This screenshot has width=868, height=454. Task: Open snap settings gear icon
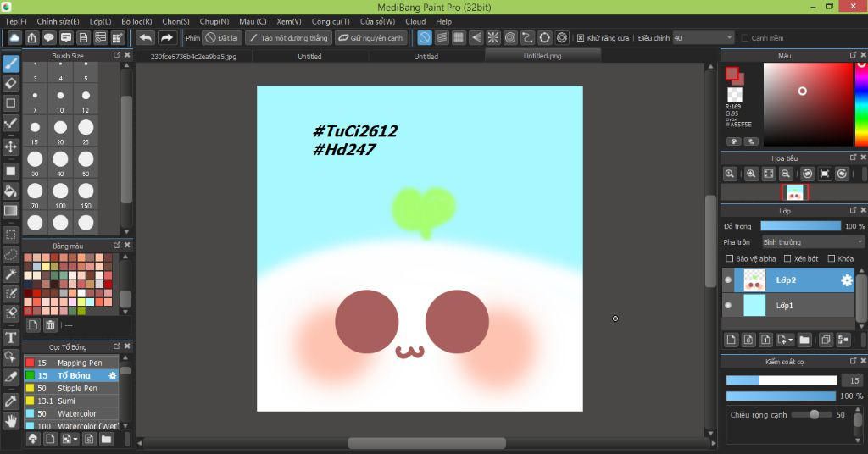point(562,37)
